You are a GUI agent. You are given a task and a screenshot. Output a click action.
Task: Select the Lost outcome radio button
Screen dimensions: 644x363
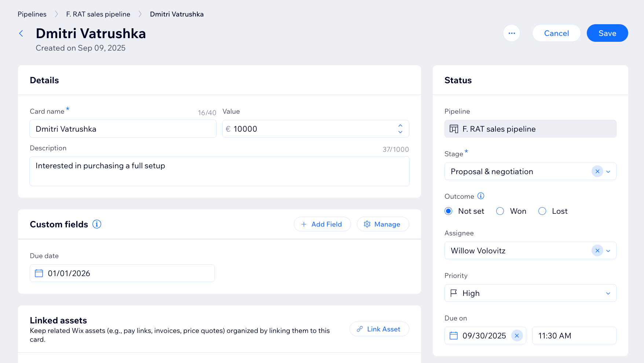(x=542, y=211)
